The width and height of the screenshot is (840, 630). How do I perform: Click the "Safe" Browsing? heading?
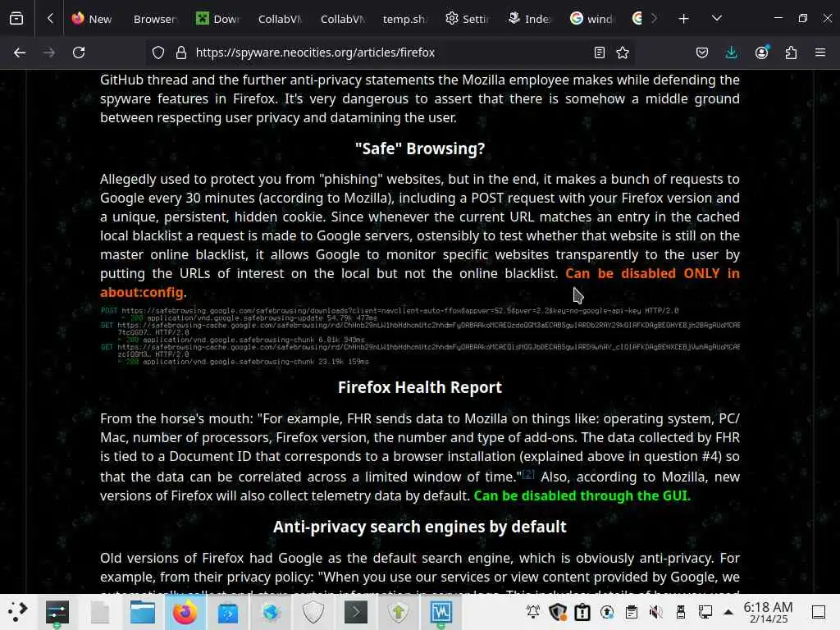[x=420, y=148]
